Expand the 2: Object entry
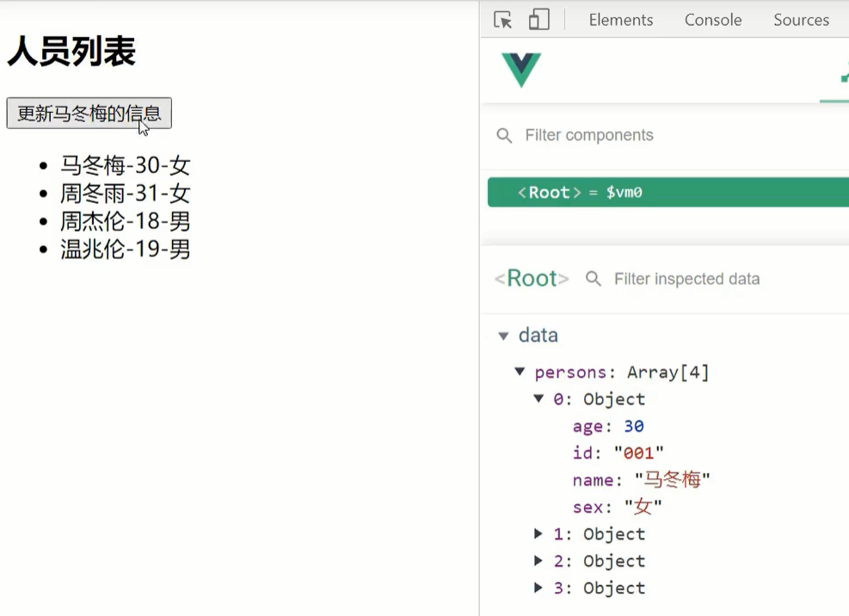Viewport: 849px width, 616px height. tap(538, 561)
